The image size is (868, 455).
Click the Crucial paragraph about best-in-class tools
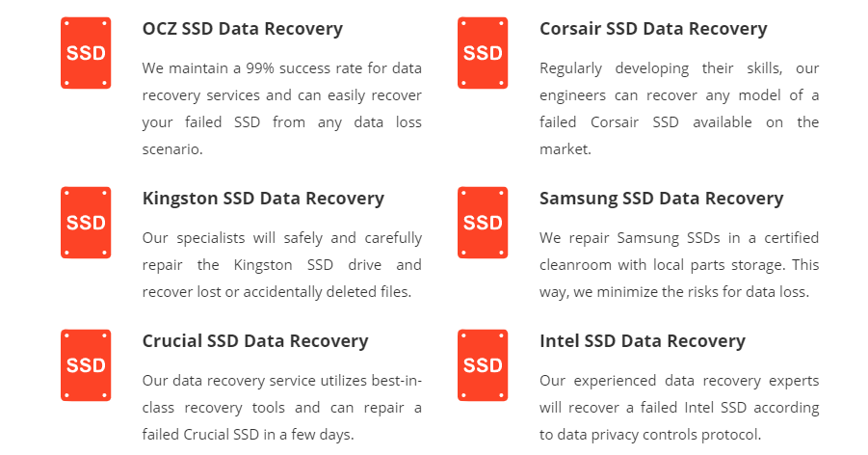tap(281, 408)
